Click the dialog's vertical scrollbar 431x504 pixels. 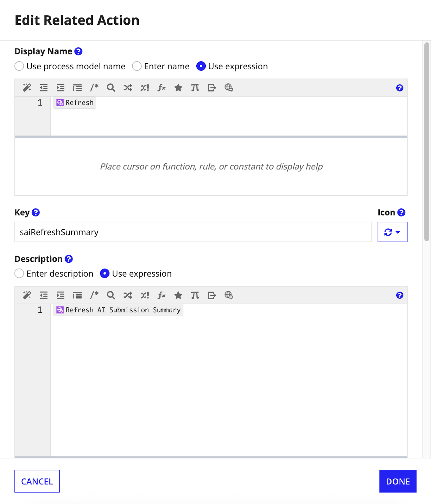pos(427,142)
